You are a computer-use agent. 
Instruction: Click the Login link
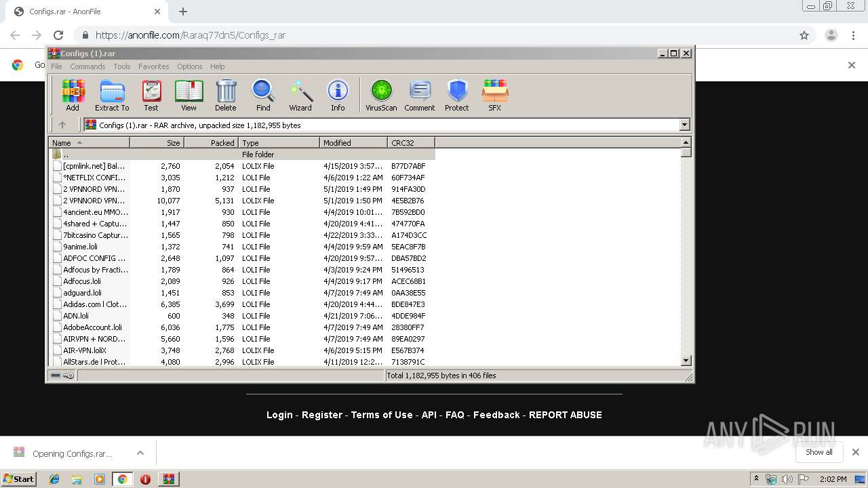[x=279, y=415]
